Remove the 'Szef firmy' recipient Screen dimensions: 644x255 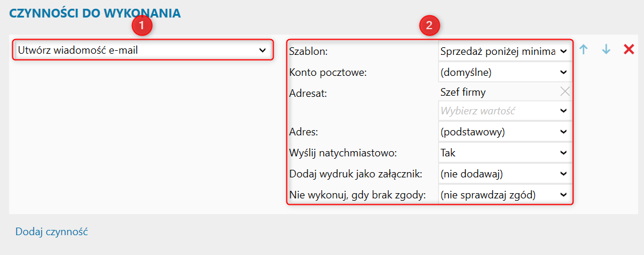pos(564,91)
